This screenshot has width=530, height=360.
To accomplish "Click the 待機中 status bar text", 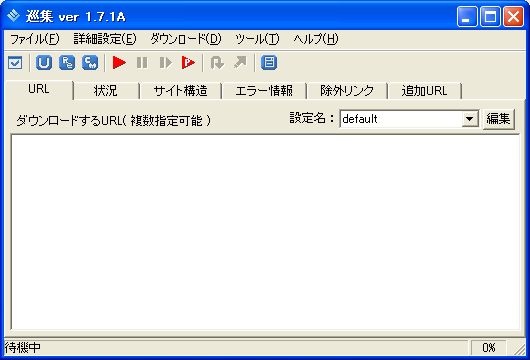I will click(23, 347).
